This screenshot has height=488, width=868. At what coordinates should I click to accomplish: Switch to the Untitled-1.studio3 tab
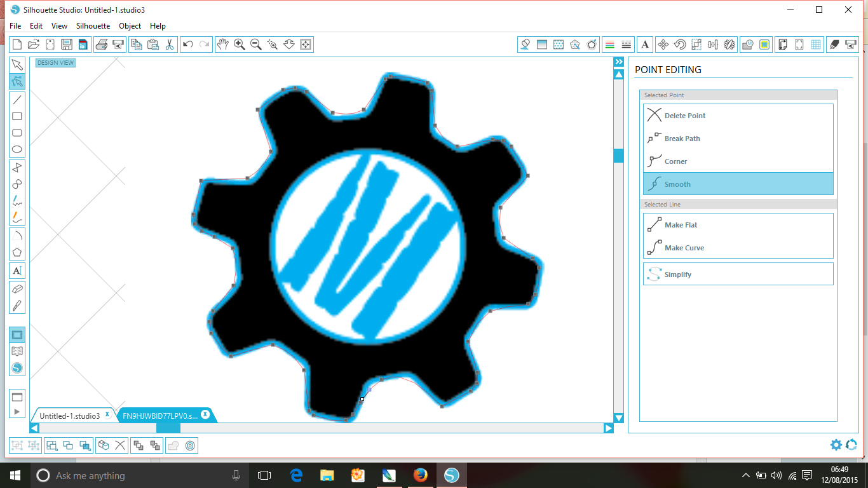click(x=70, y=416)
